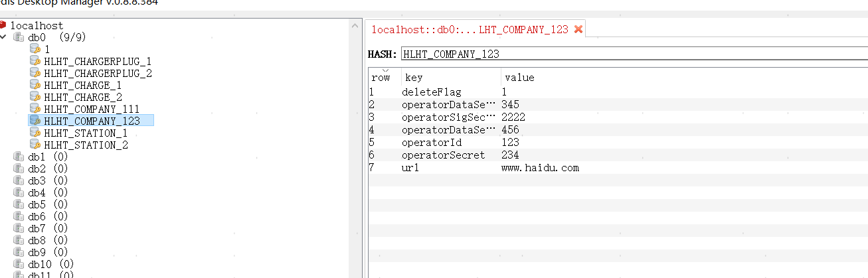The height and width of the screenshot is (278, 868).
Task: Open the HLHT_STATION_1 key
Action: tap(86, 133)
